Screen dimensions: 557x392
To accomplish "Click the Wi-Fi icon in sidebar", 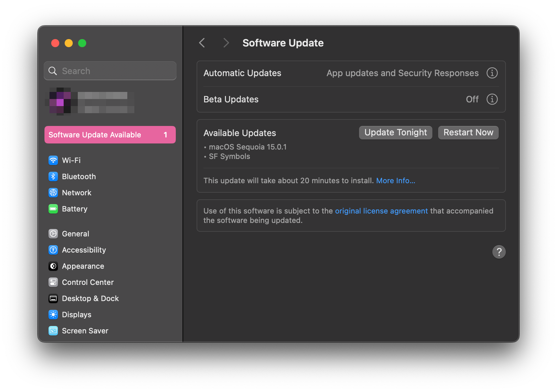I will [53, 160].
